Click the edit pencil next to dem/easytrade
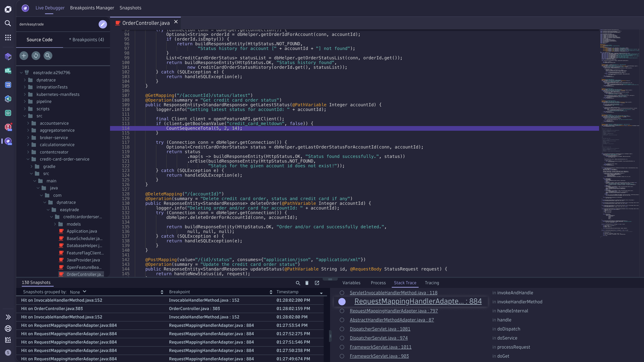Screen dimensions: 644x362 tap(102, 24)
